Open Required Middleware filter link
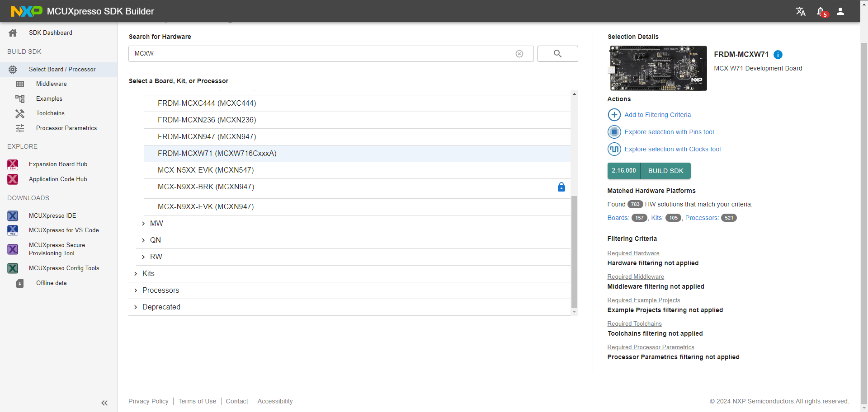This screenshot has width=868, height=412. 636,277
